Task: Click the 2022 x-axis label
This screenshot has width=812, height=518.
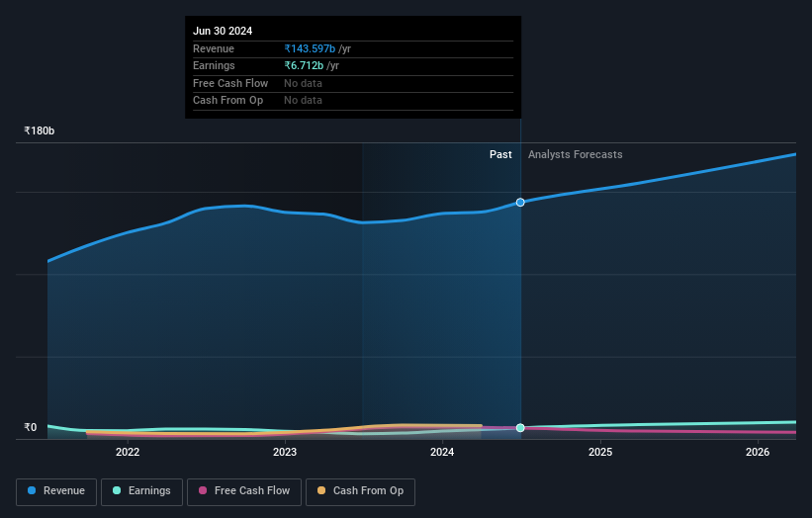Action: pyautogui.click(x=128, y=453)
